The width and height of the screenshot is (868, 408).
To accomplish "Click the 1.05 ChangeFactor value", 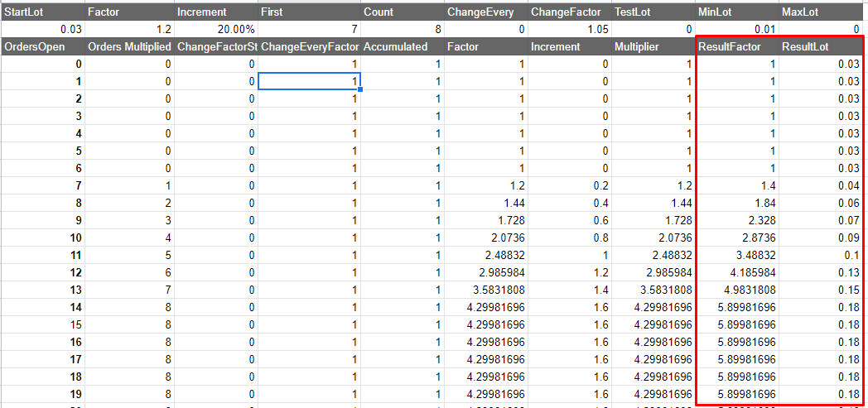I will 570,29.
